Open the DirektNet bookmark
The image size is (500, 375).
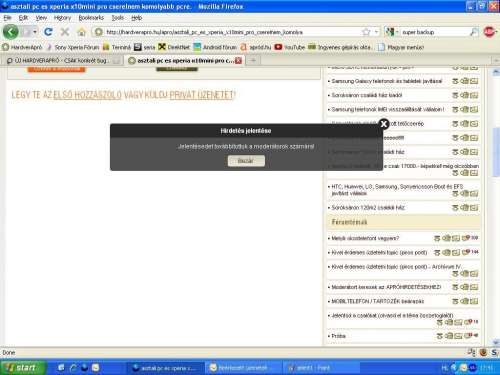tap(174, 47)
